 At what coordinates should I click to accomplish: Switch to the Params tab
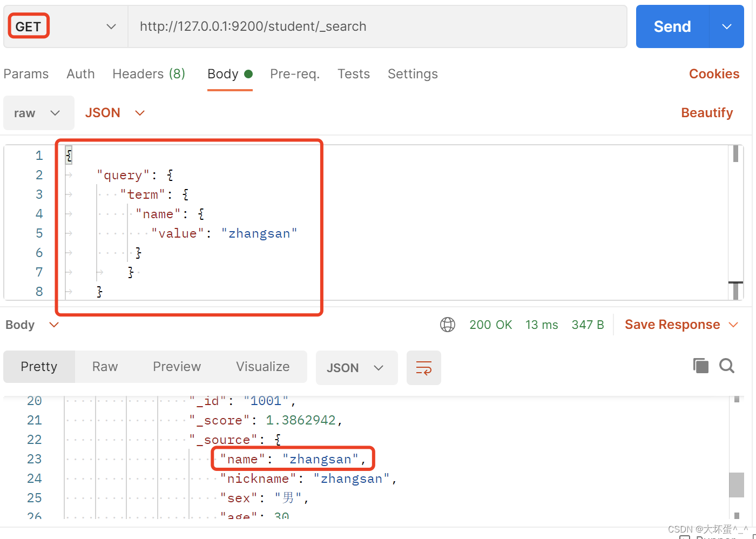26,74
